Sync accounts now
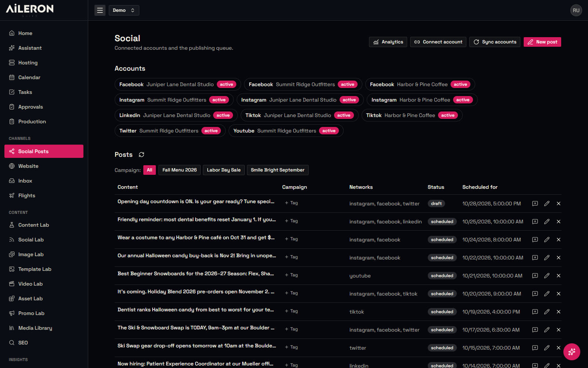The image size is (588, 368). 495,42
